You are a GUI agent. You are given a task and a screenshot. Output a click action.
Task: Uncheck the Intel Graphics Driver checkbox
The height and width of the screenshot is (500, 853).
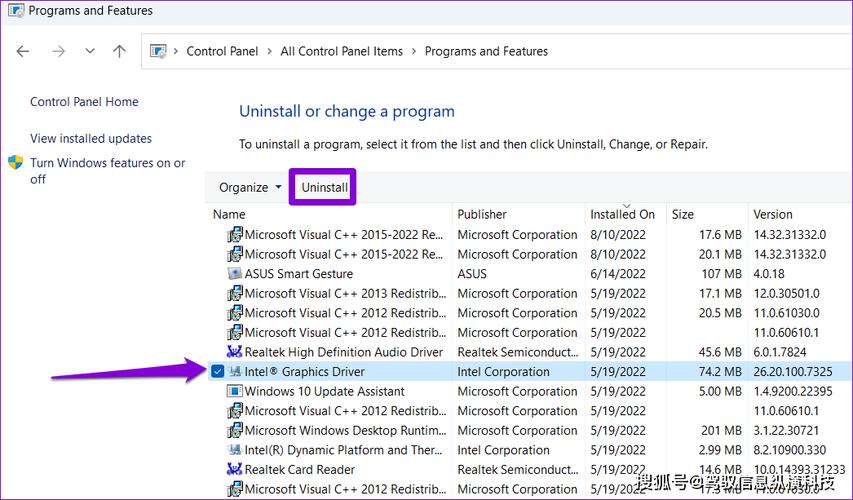click(x=218, y=372)
